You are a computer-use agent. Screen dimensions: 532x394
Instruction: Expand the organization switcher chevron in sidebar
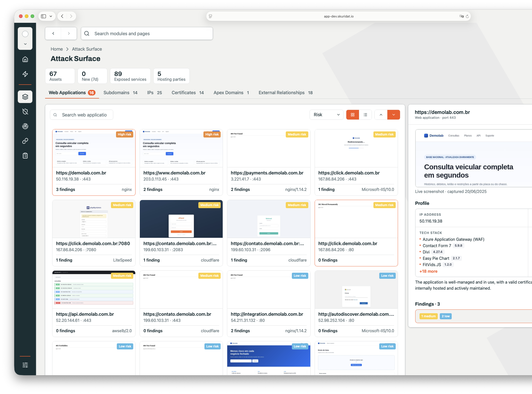click(25, 44)
